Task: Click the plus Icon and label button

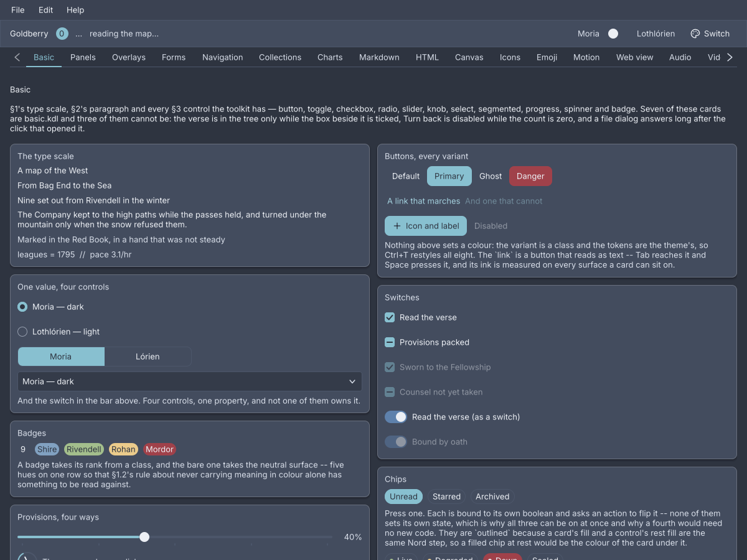Action: tap(426, 226)
